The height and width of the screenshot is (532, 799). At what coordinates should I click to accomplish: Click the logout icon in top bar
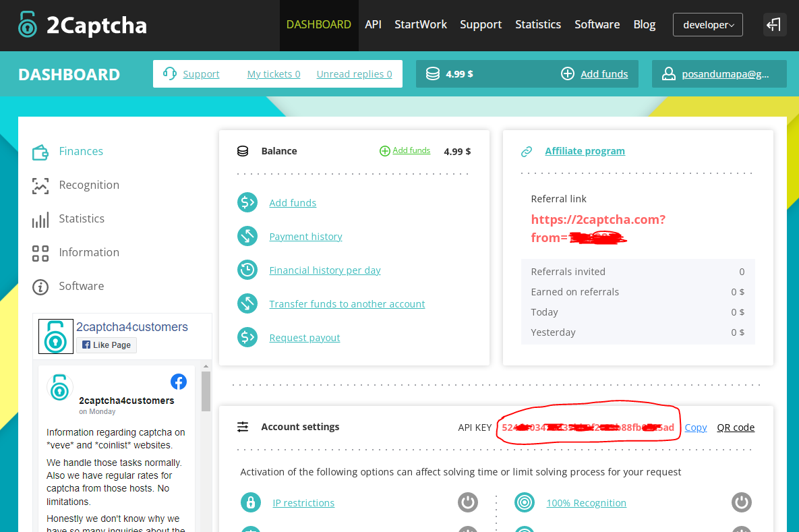[774, 24]
